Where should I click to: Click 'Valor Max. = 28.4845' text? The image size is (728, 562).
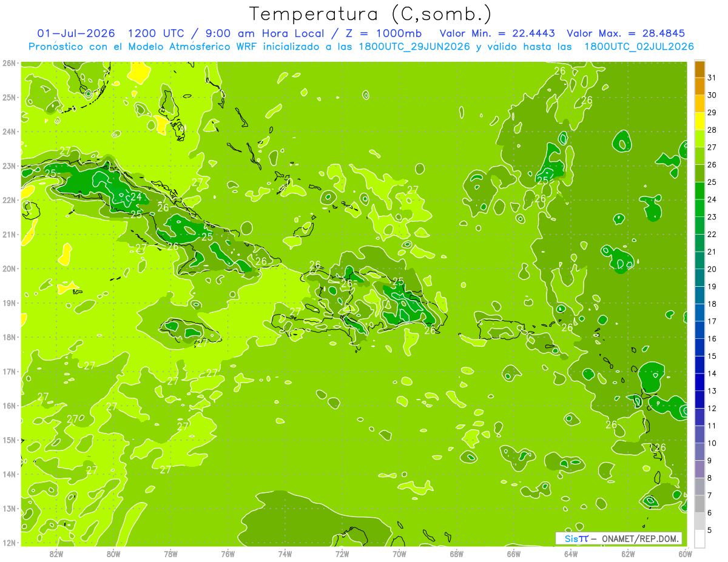coord(626,33)
